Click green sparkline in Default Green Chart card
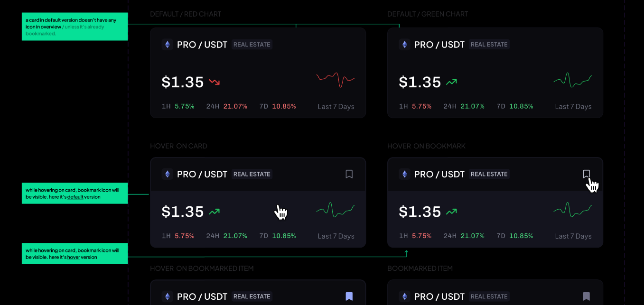 (573, 79)
